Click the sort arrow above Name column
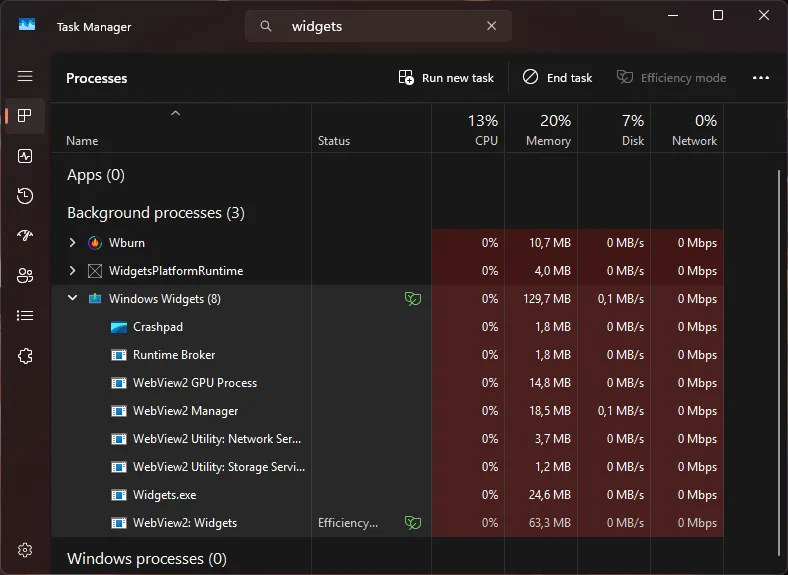 (175, 113)
